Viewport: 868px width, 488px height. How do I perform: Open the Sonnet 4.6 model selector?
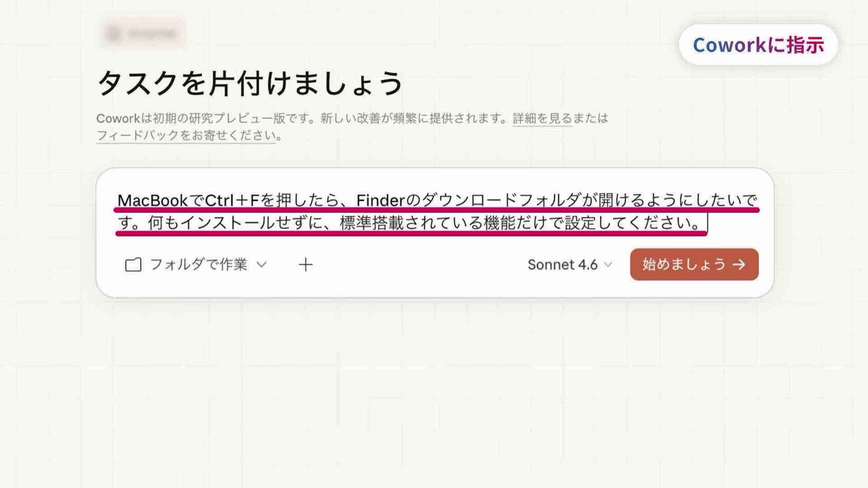[570, 265]
